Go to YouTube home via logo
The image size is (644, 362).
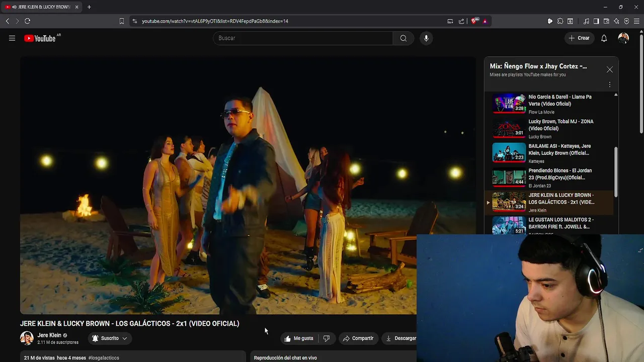point(40,38)
